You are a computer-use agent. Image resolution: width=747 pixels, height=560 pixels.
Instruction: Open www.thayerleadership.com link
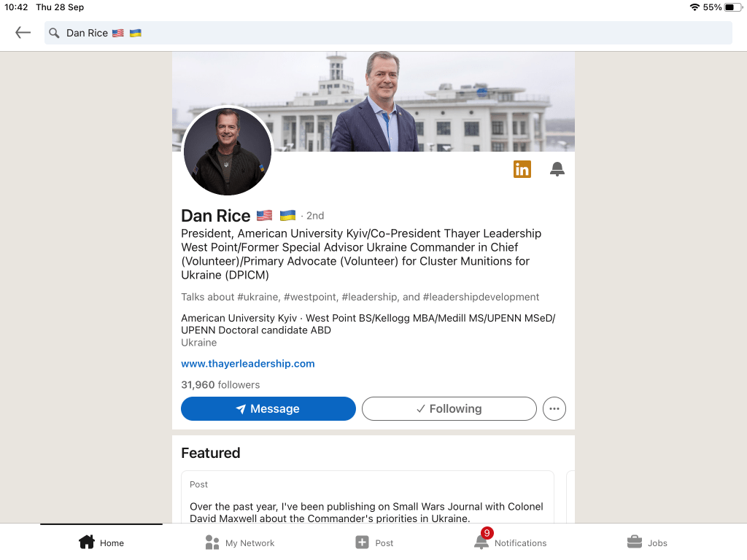(x=248, y=364)
